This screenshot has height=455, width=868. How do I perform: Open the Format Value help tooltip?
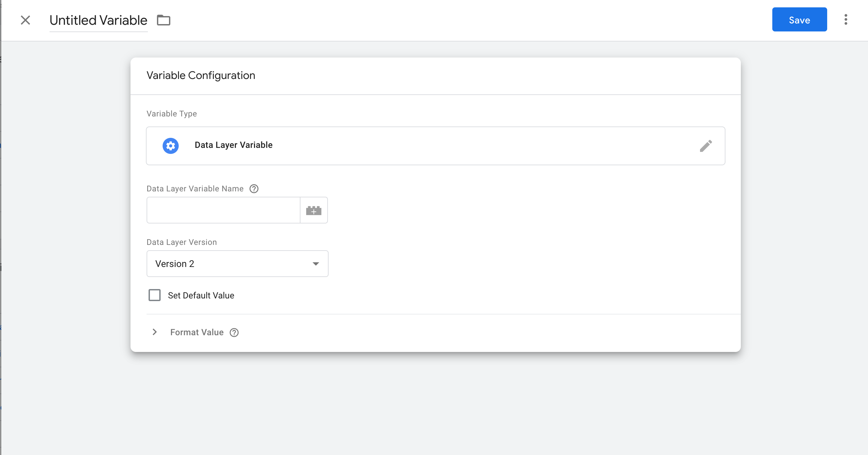pyautogui.click(x=234, y=333)
